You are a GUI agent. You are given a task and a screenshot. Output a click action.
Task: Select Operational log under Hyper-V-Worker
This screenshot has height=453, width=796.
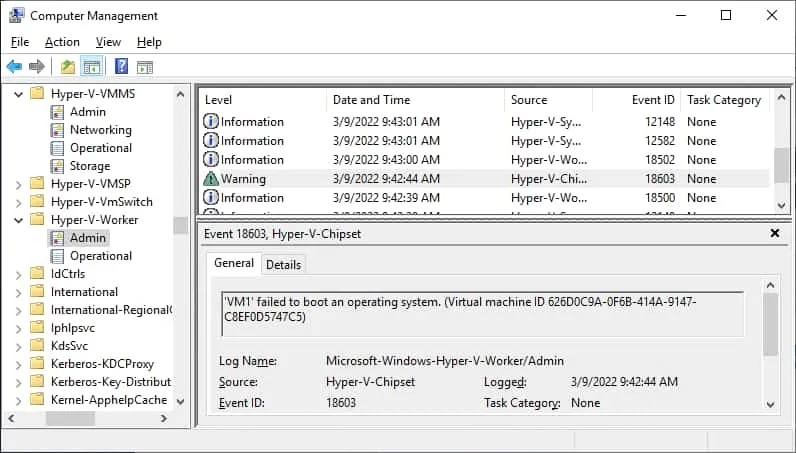(x=100, y=256)
